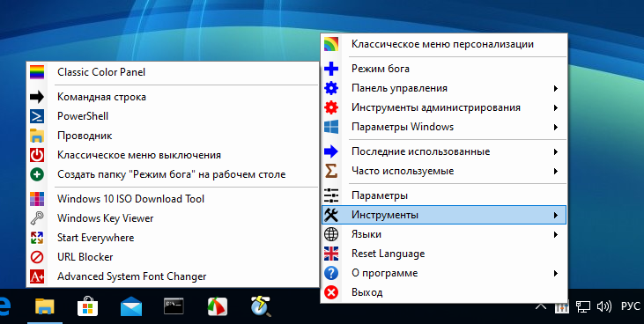Viewport: 644px width, 324px height.
Task: Click the rainbow personalization menu icon
Action: click(x=331, y=44)
